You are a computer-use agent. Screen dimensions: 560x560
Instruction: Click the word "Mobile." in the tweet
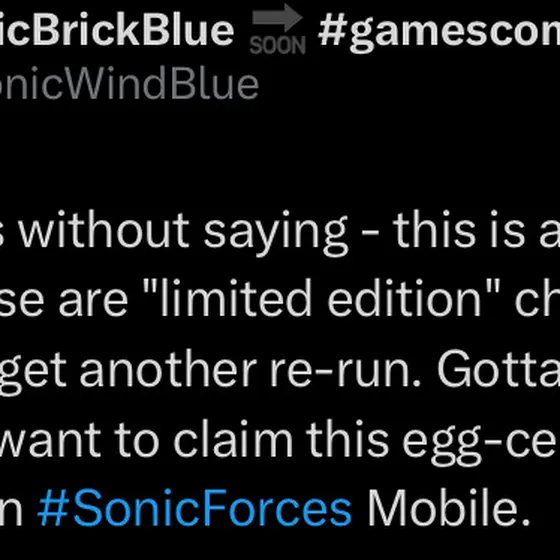(x=449, y=506)
